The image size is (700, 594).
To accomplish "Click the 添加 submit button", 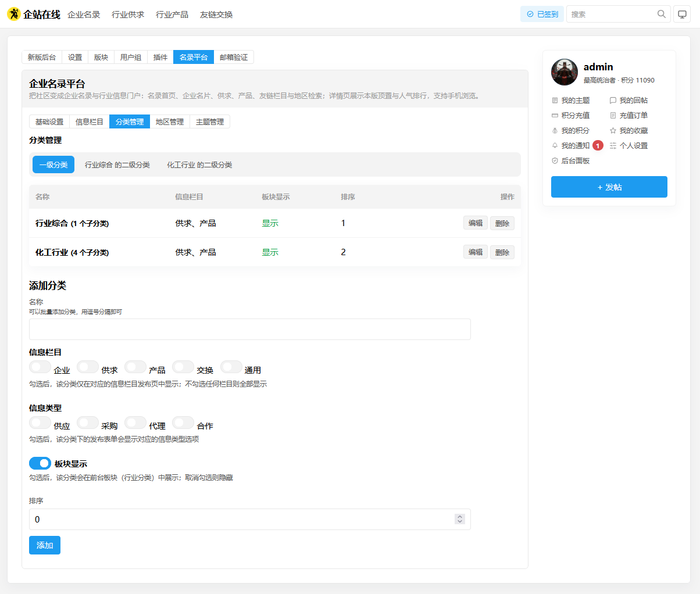I will coord(45,545).
